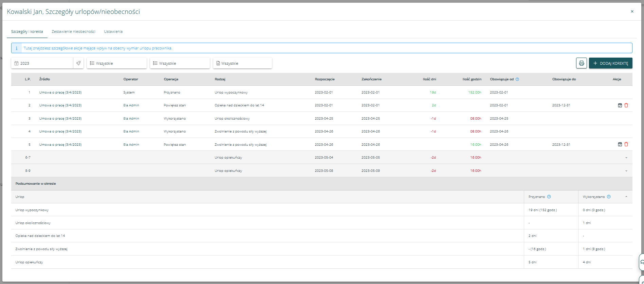This screenshot has width=644, height=284.
Task: Collapse the summary section using chevron
Action: click(x=626, y=197)
